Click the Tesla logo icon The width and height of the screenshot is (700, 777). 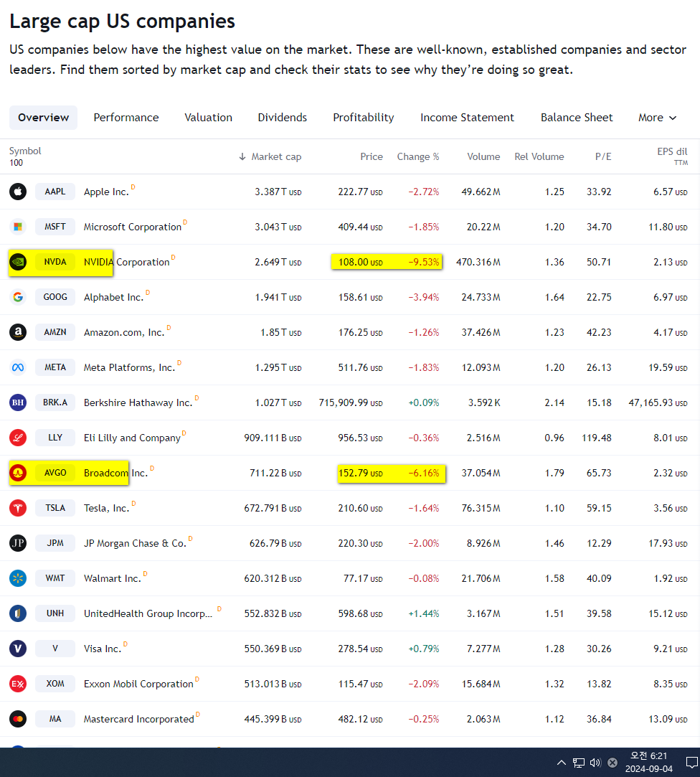pyautogui.click(x=18, y=508)
